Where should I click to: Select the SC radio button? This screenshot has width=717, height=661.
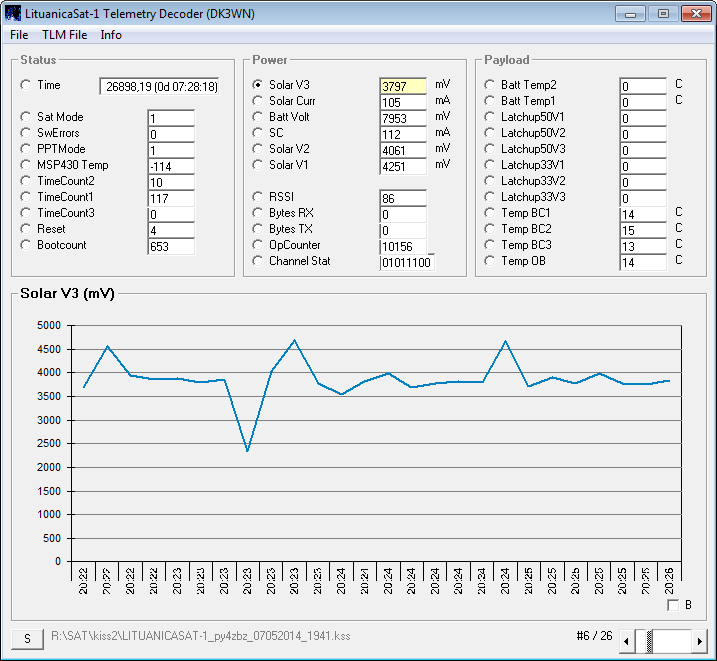coord(257,133)
